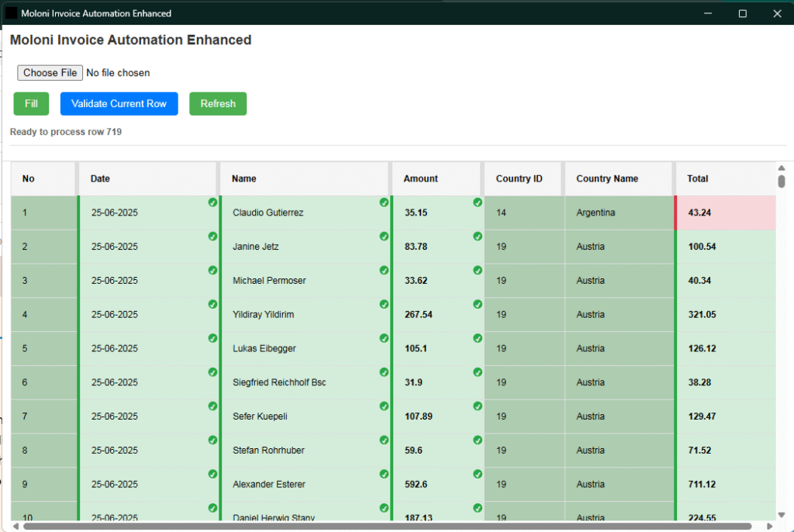Select the total 100.54 cell

(x=725, y=247)
